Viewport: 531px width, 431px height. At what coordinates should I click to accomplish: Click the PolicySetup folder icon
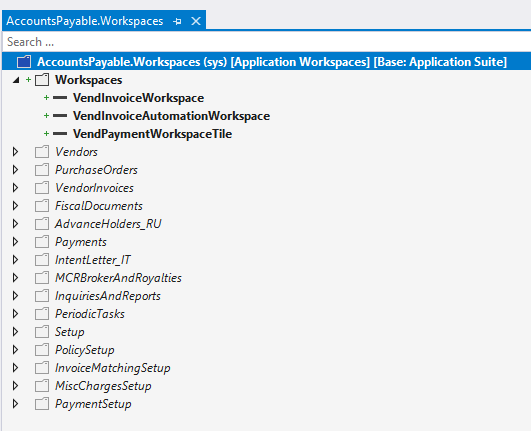42,349
